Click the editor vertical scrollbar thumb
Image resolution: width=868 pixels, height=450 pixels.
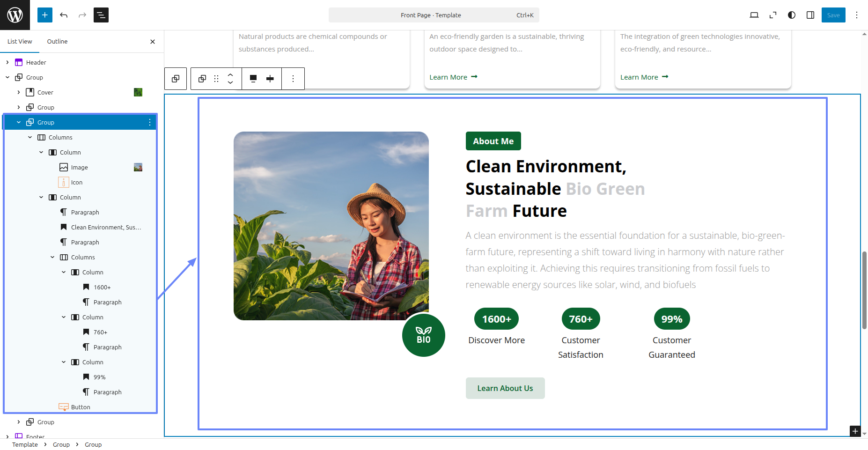(864, 290)
